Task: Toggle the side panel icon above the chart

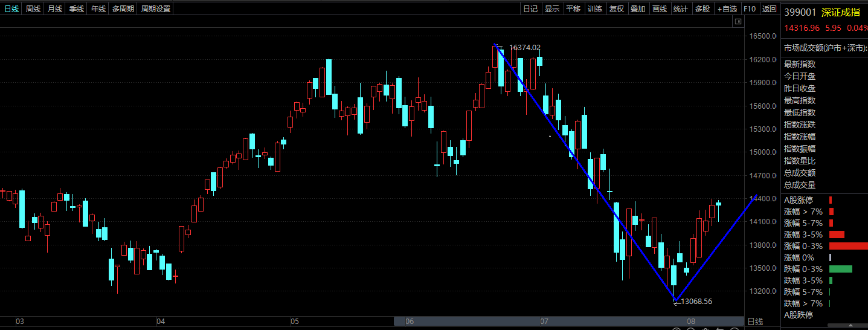Action: pyautogui.click(x=738, y=22)
